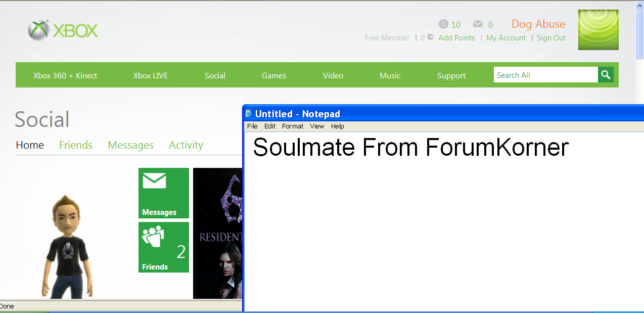Click the Dog Abuse gamertag
Screen dimensions: 644x313
tap(538, 24)
